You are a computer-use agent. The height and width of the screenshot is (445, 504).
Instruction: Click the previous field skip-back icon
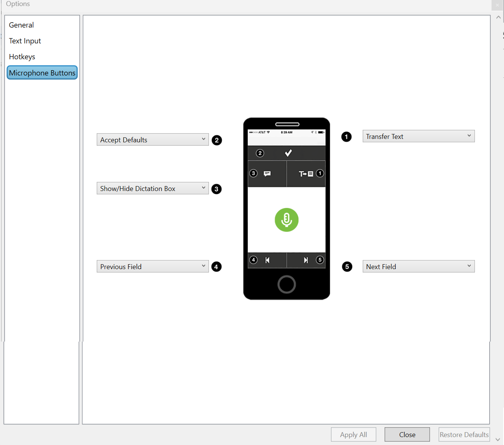[x=267, y=260]
